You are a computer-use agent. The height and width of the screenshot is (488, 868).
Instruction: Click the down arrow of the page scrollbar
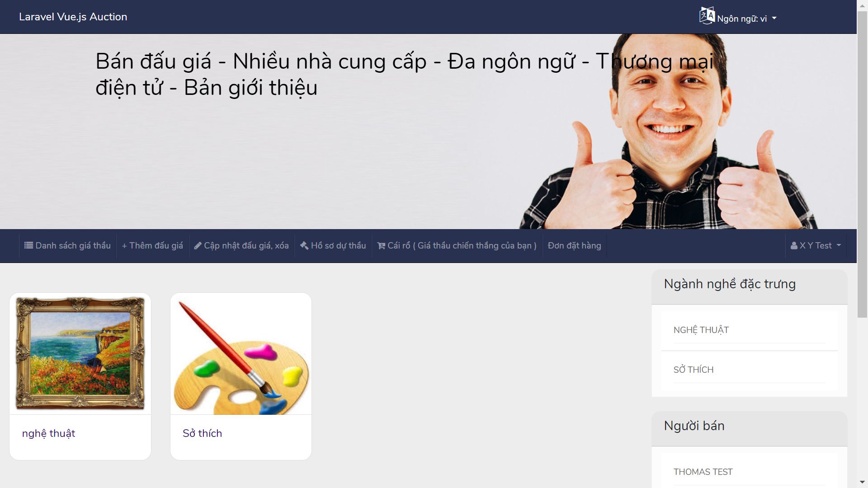862,482
